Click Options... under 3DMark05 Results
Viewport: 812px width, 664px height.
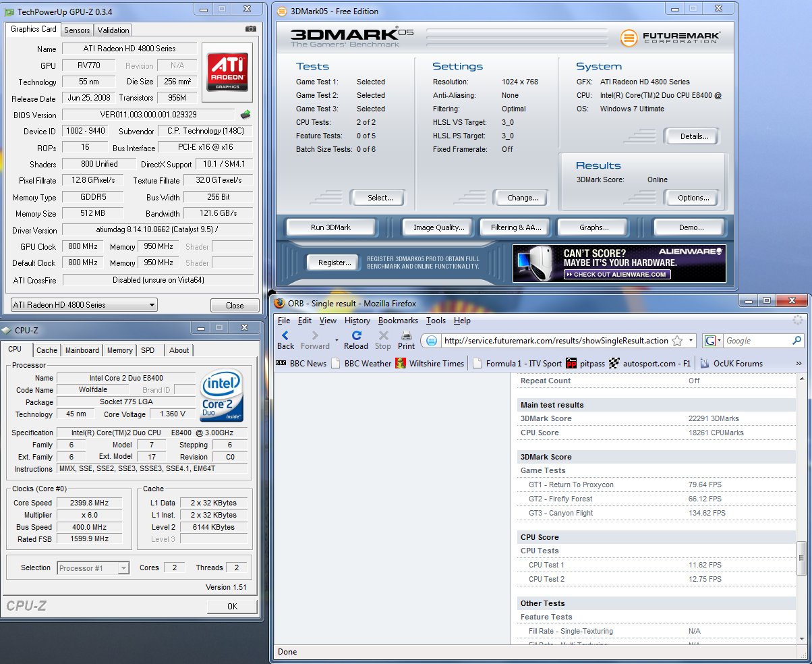tap(694, 198)
